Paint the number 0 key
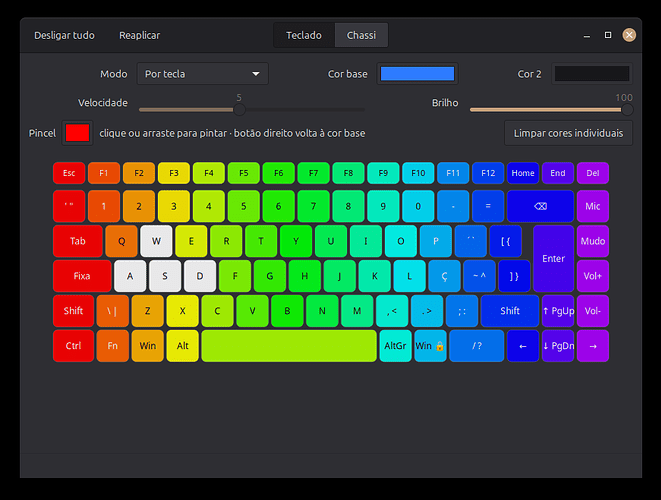 418,206
